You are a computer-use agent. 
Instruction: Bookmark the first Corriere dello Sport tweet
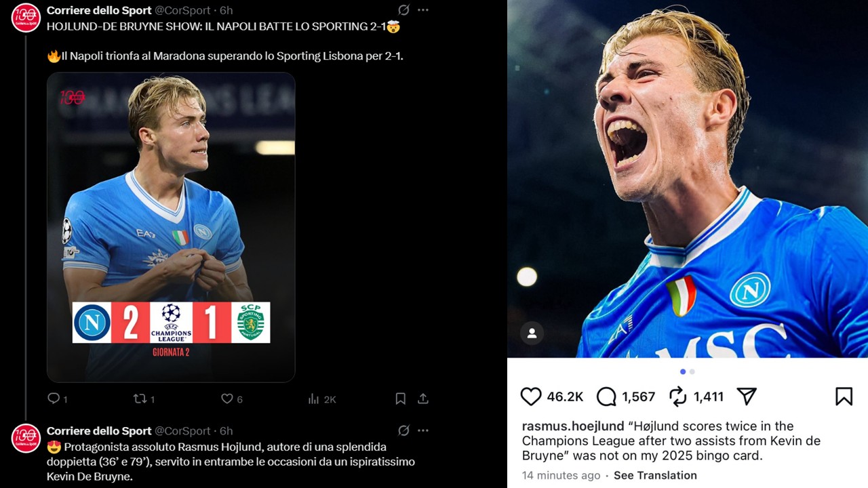coord(401,399)
